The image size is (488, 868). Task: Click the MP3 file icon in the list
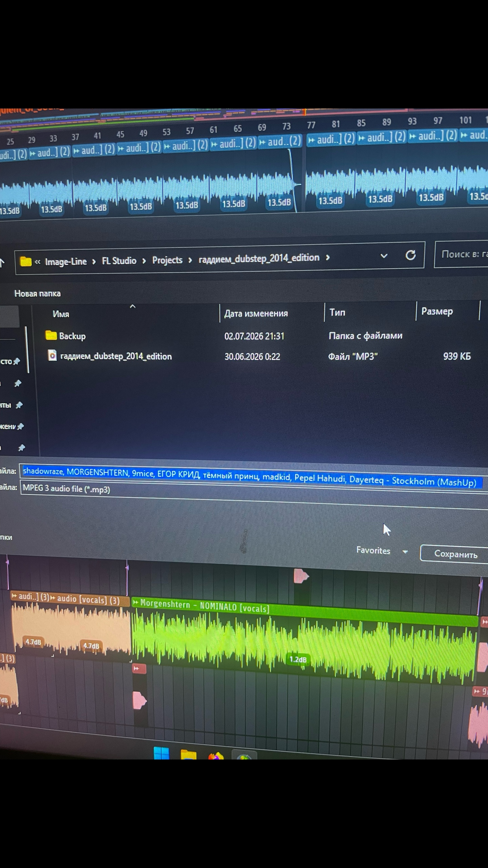point(52,355)
